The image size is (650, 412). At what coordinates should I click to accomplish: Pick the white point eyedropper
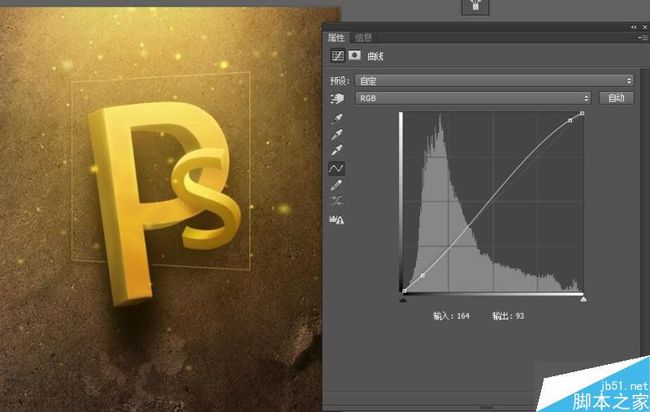337,150
